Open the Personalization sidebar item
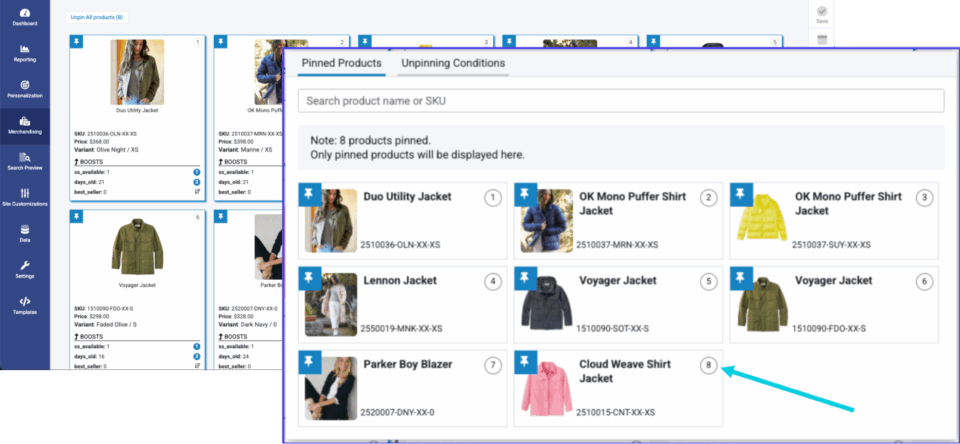The width and height of the screenshot is (960, 444). 25,88
